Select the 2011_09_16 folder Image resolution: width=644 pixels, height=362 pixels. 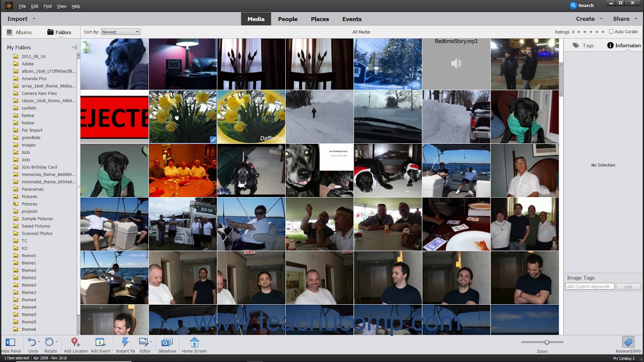click(x=33, y=56)
